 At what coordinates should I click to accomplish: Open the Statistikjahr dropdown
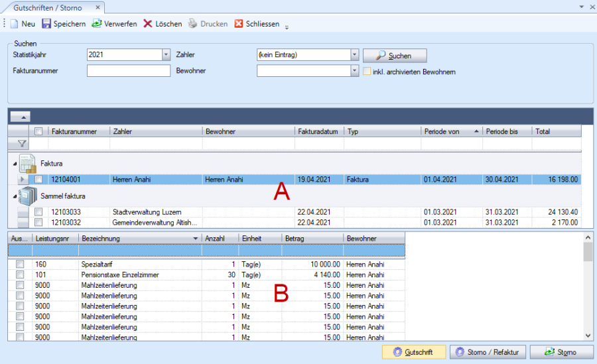tap(166, 55)
